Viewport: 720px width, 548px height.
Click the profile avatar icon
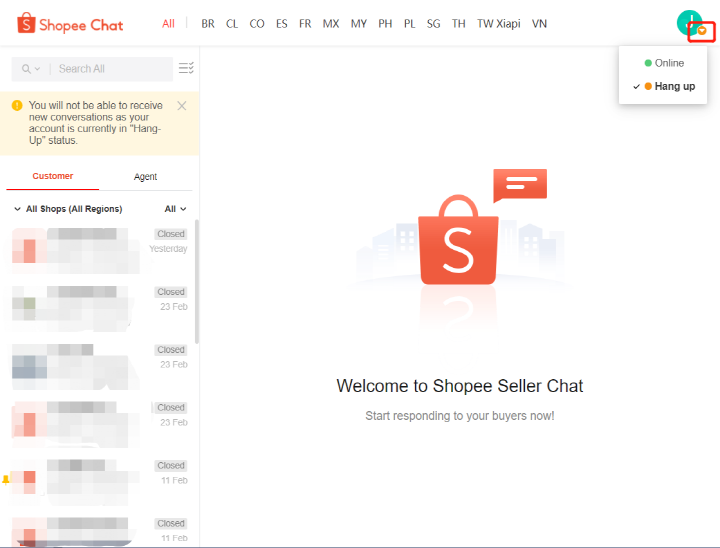[x=688, y=22]
